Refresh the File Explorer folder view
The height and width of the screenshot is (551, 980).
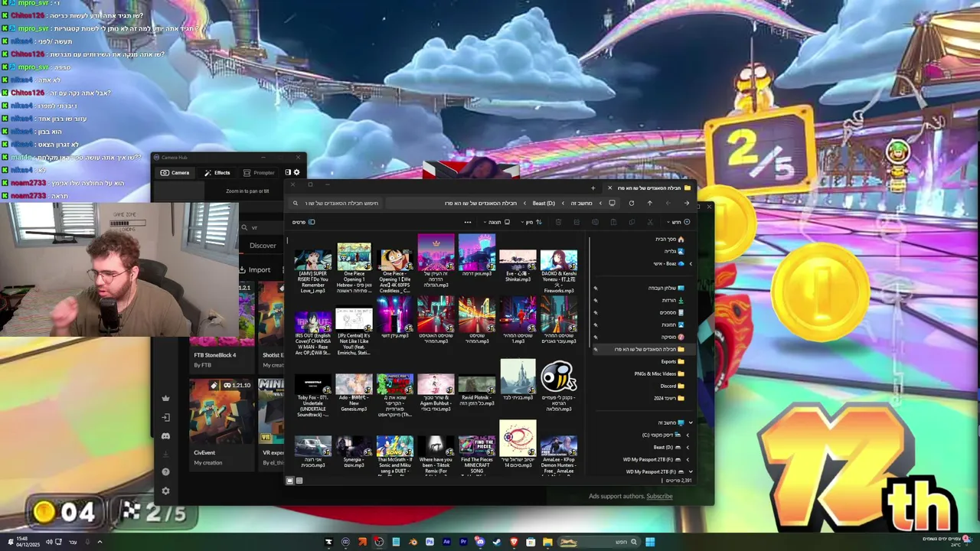pyautogui.click(x=631, y=204)
